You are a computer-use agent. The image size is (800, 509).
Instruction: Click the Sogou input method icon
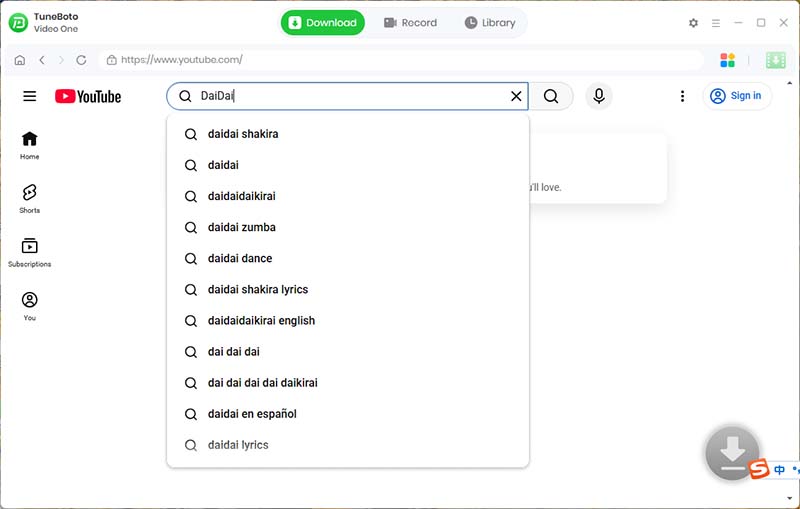click(759, 468)
